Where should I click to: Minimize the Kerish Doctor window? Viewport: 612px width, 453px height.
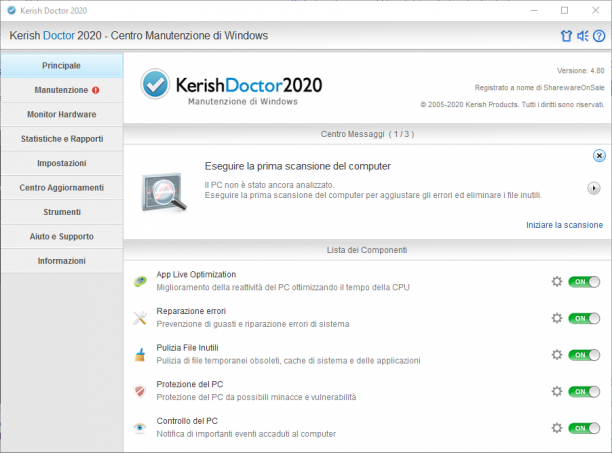(x=534, y=11)
